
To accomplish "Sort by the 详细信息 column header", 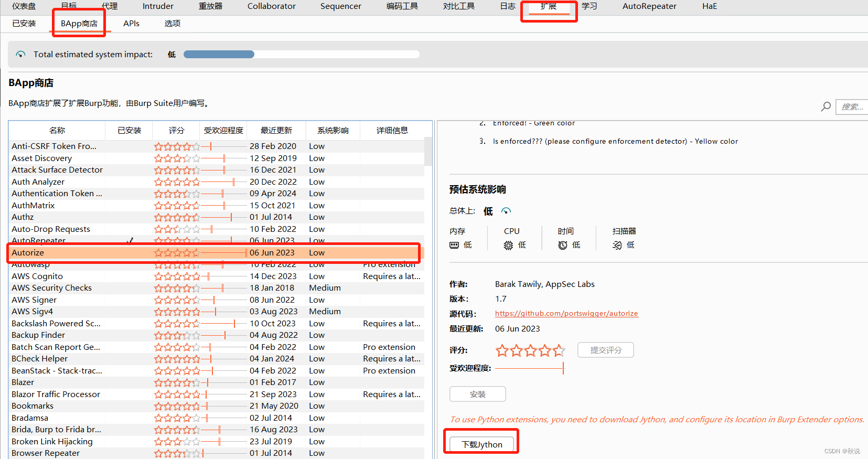I will (x=392, y=130).
